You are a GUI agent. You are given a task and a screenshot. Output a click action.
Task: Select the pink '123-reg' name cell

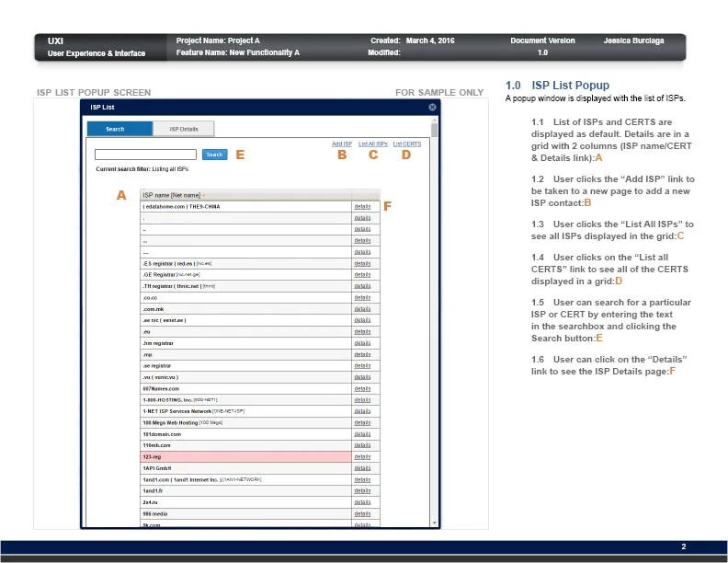click(246, 457)
